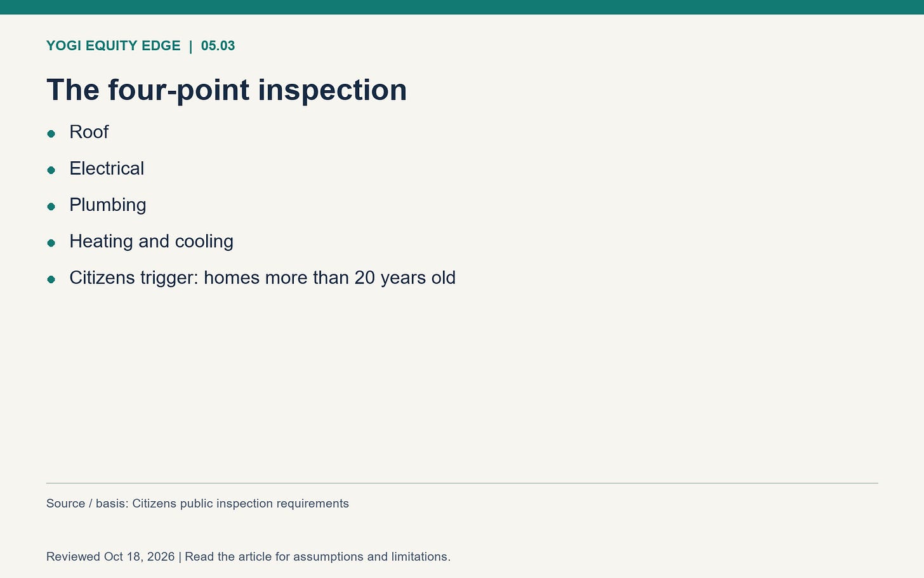Viewport: 924px width, 578px height.
Task: Select the Plumbing bullet text
Action: [x=108, y=205]
